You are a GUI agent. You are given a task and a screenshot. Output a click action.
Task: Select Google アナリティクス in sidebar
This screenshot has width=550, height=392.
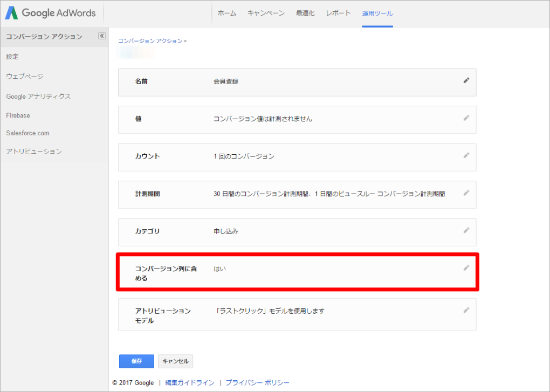38,96
